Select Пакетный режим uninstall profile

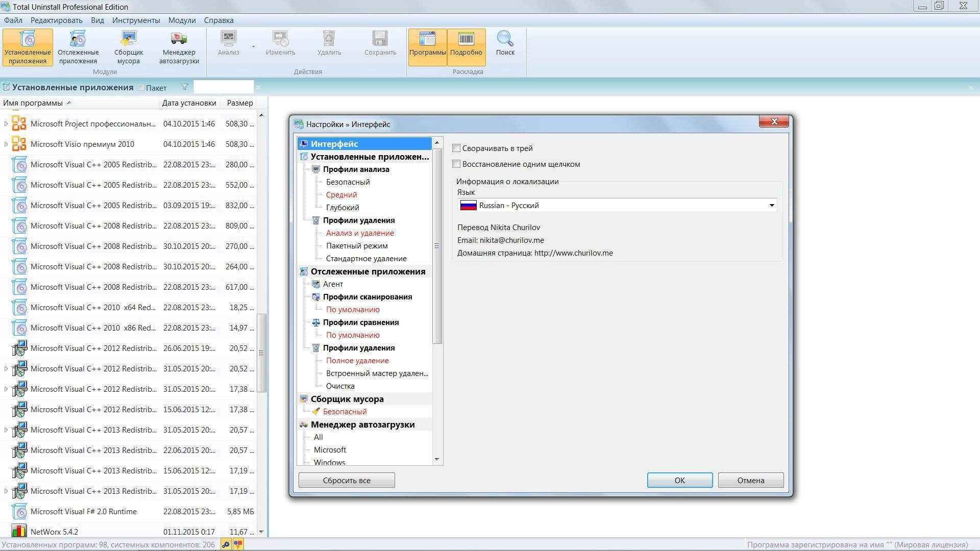pos(357,246)
